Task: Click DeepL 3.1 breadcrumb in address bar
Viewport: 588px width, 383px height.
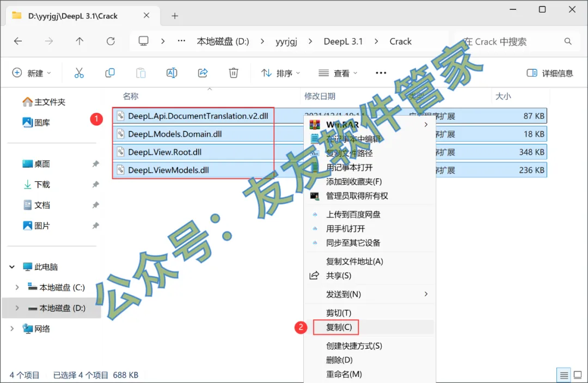Action: (x=343, y=41)
